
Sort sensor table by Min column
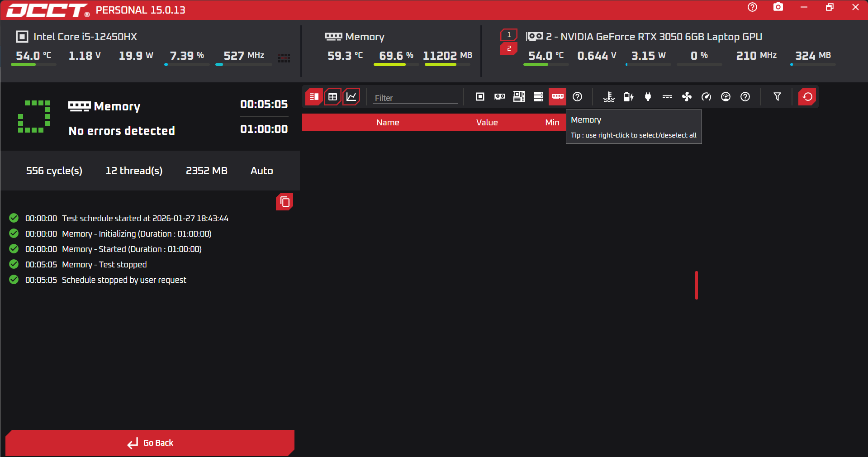pos(552,123)
